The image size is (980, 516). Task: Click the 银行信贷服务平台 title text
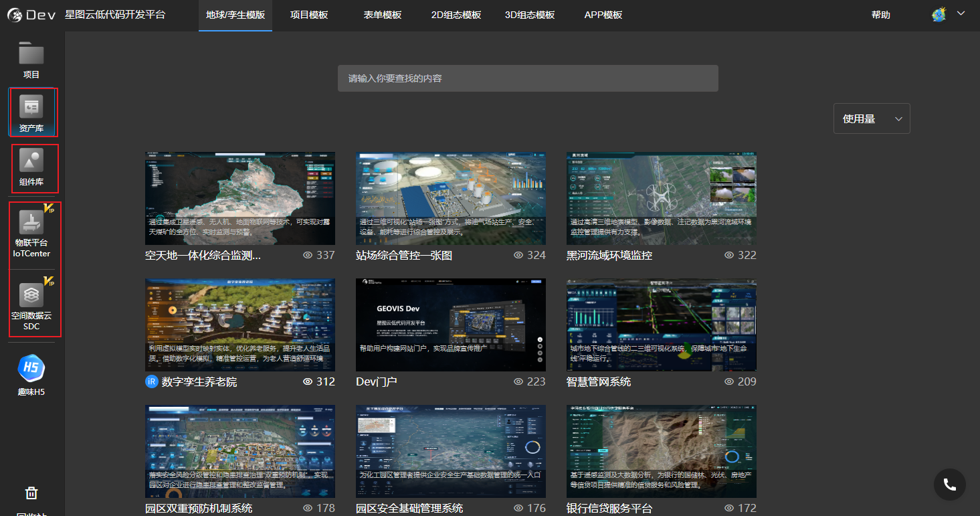click(609, 508)
